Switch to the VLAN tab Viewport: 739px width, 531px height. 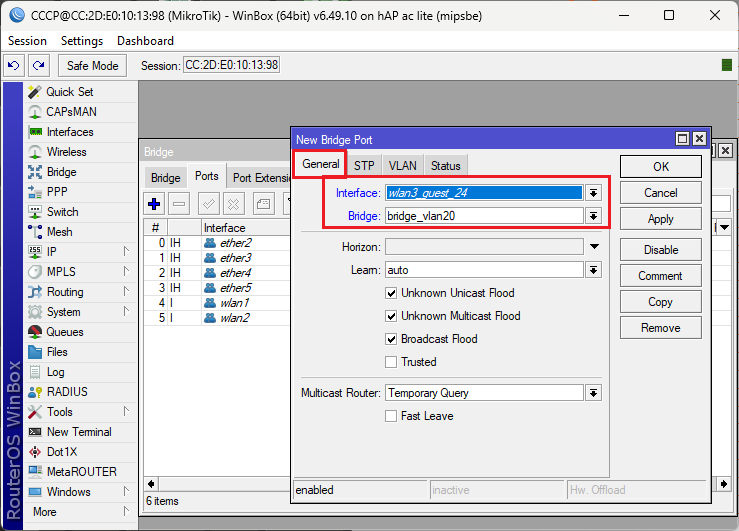click(x=402, y=166)
